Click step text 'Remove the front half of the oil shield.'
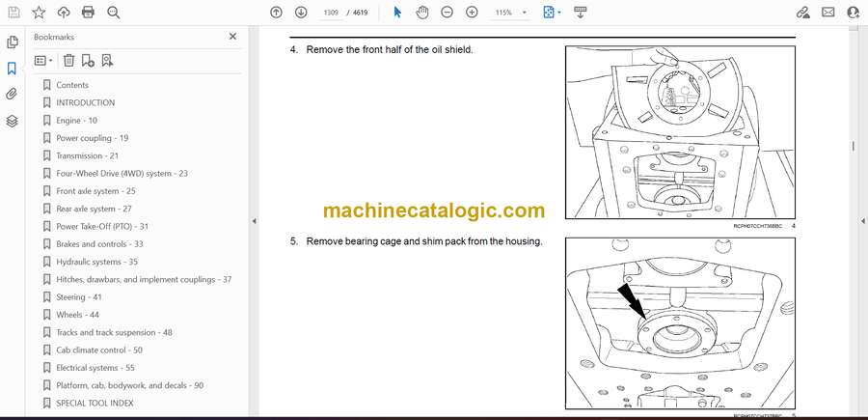The image size is (868, 420). point(390,49)
